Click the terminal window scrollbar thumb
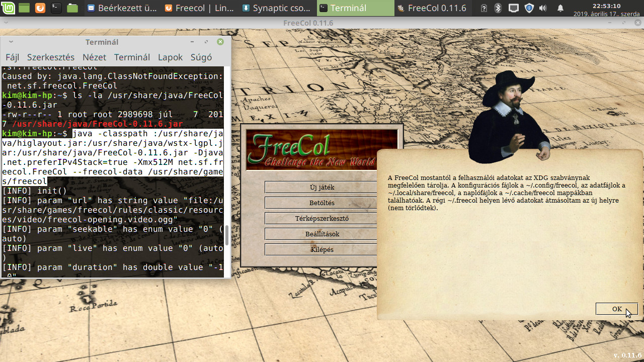 click(x=227, y=235)
